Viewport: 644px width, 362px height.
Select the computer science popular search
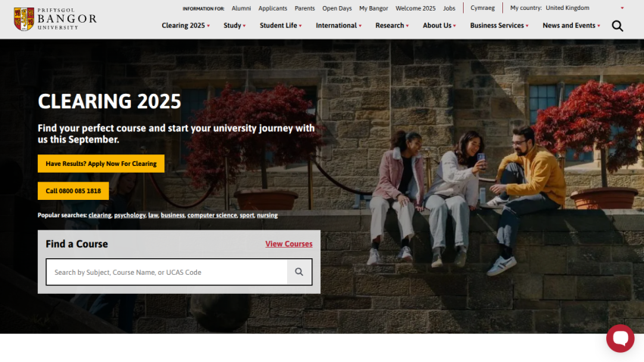point(212,215)
